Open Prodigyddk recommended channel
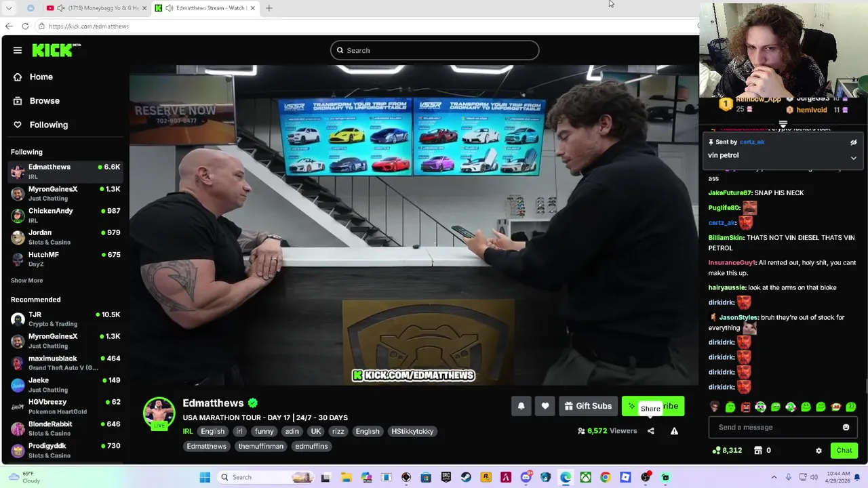868x488 pixels. 65,450
